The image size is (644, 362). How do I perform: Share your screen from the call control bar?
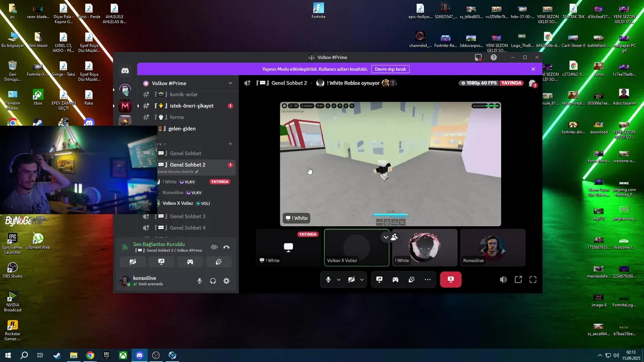[x=379, y=280]
